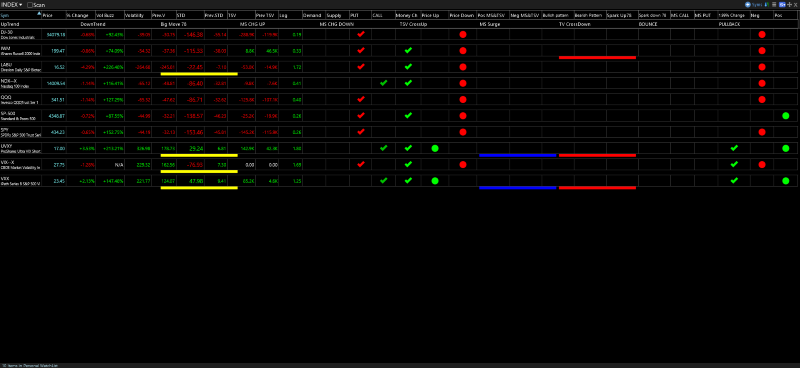Click the green Money Ck checkmark in SP-500 row
The image size is (800, 368).
[408, 115]
